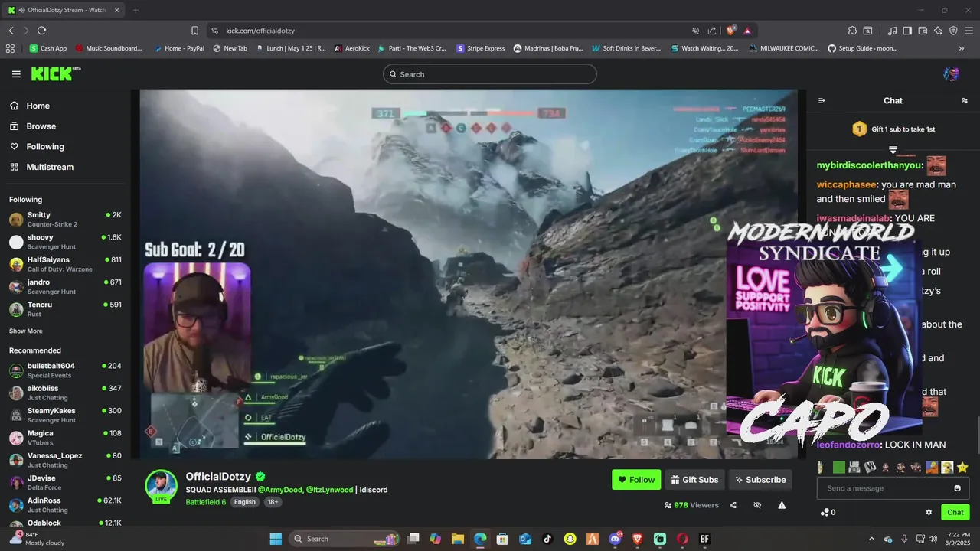Open Brave Wallet icon
The height and width of the screenshot is (551, 980).
click(923, 31)
